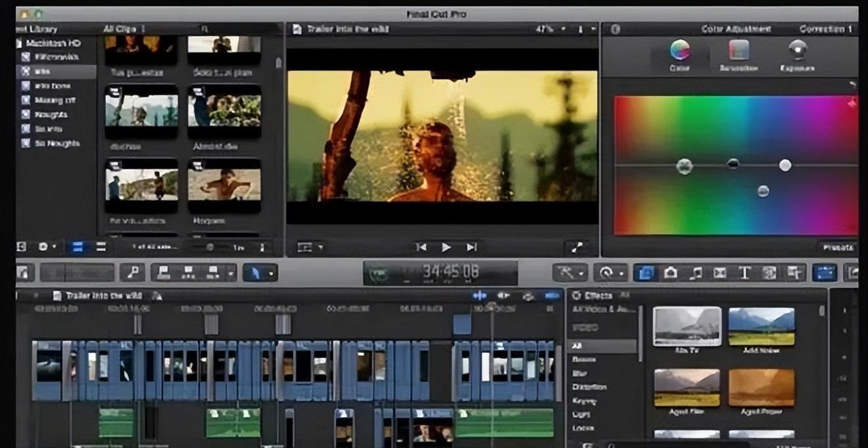Toggle audio skimming in the timeline

point(503,296)
